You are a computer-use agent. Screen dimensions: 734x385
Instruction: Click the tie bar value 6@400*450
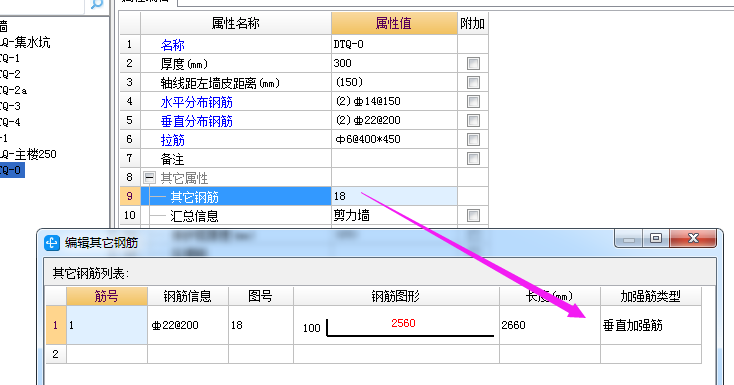(394, 139)
